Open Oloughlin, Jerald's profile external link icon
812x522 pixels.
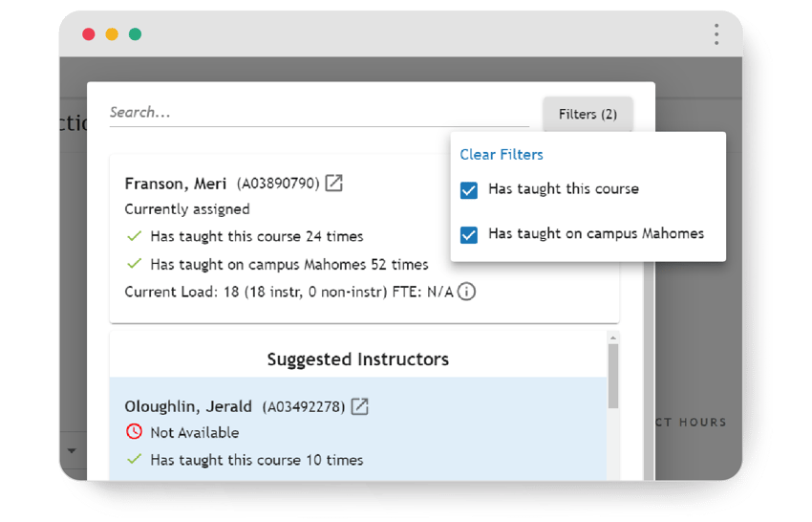pyautogui.click(x=359, y=406)
